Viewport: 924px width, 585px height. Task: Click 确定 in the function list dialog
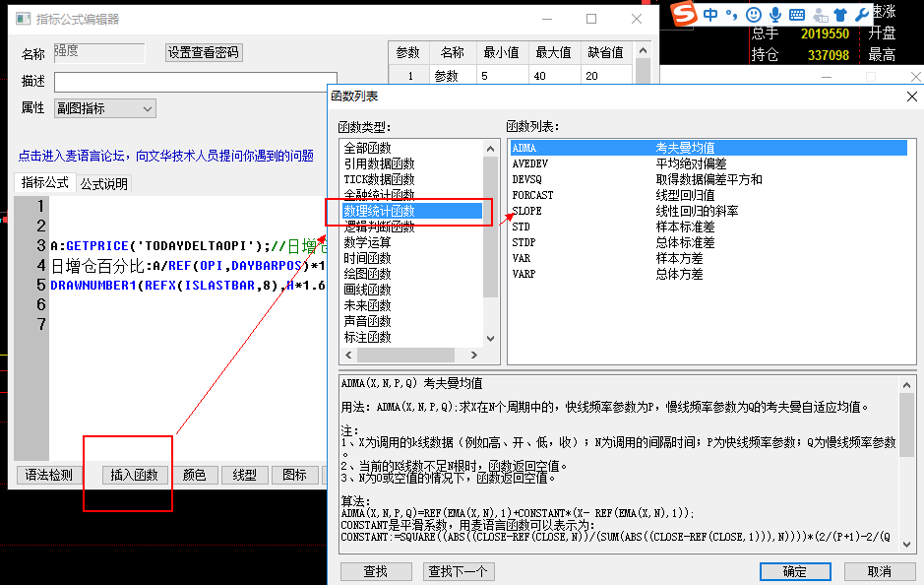pyautogui.click(x=793, y=571)
